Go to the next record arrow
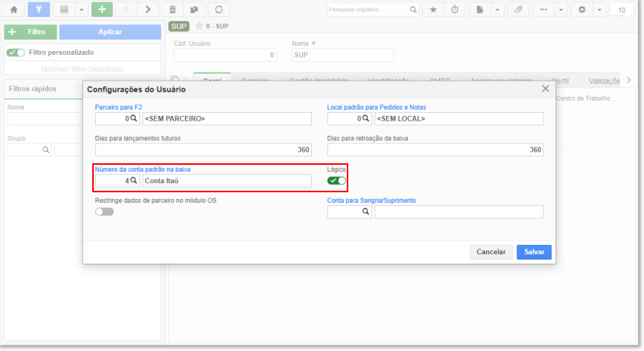Image resolution: width=644 pixels, height=351 pixels. coord(148,9)
